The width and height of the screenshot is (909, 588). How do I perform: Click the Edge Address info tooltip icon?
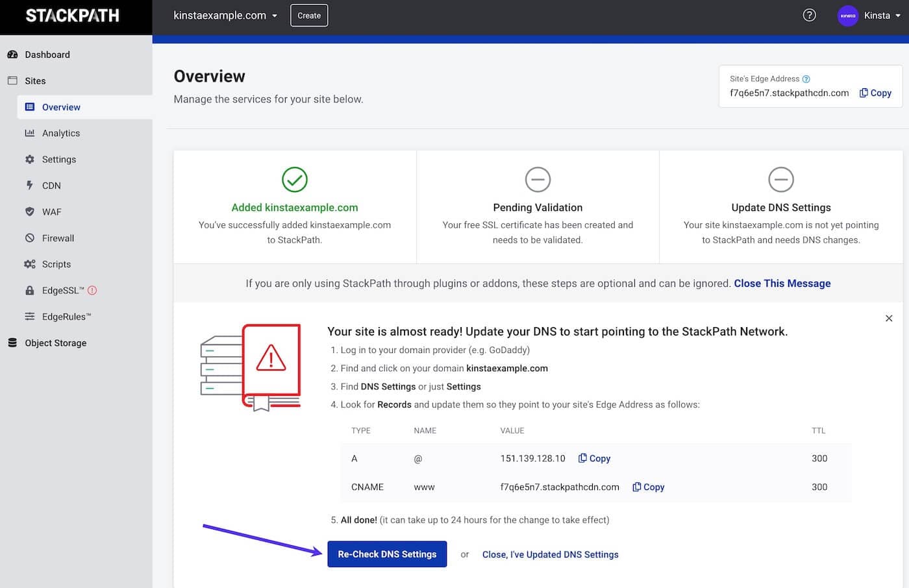[x=805, y=78]
